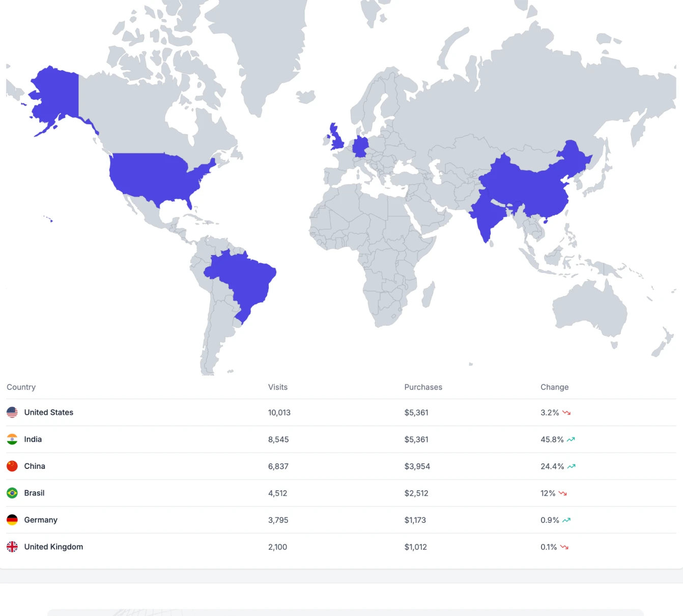Viewport: 683px width, 616px height.
Task: Click the Purchases column header
Action: 423,387
